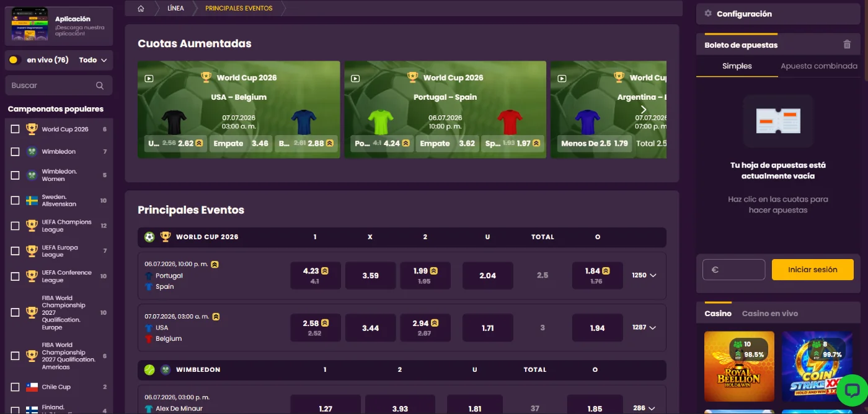Bet on Portugal win at 4.23
The height and width of the screenshot is (414, 868).
(x=316, y=276)
